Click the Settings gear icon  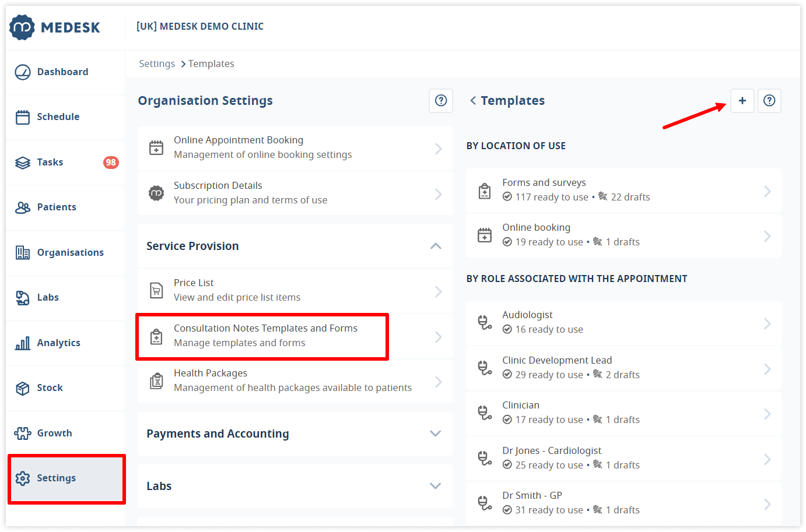23,478
